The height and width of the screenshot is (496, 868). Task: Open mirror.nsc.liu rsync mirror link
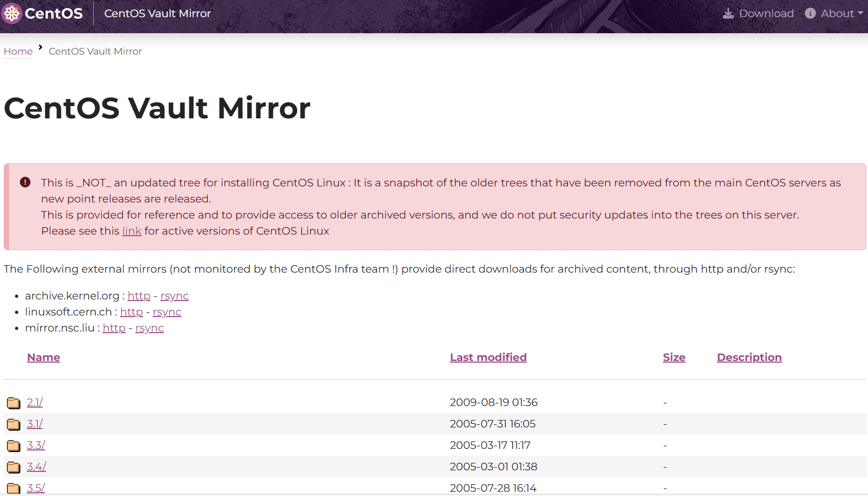pyautogui.click(x=149, y=328)
